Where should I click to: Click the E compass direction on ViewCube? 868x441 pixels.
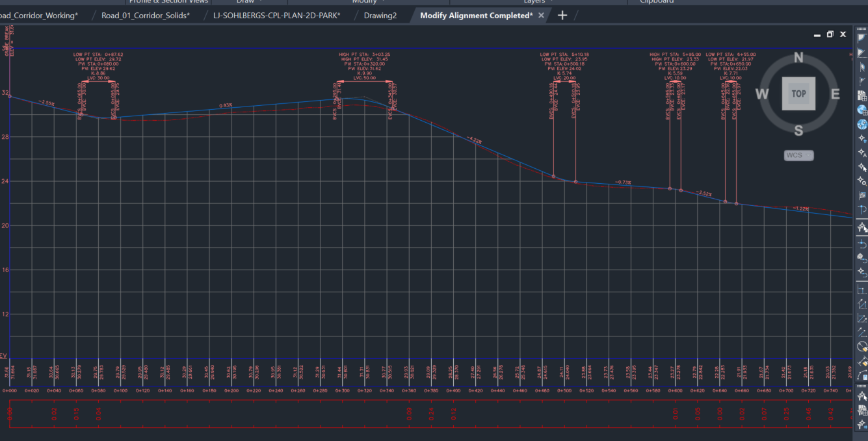pyautogui.click(x=835, y=94)
